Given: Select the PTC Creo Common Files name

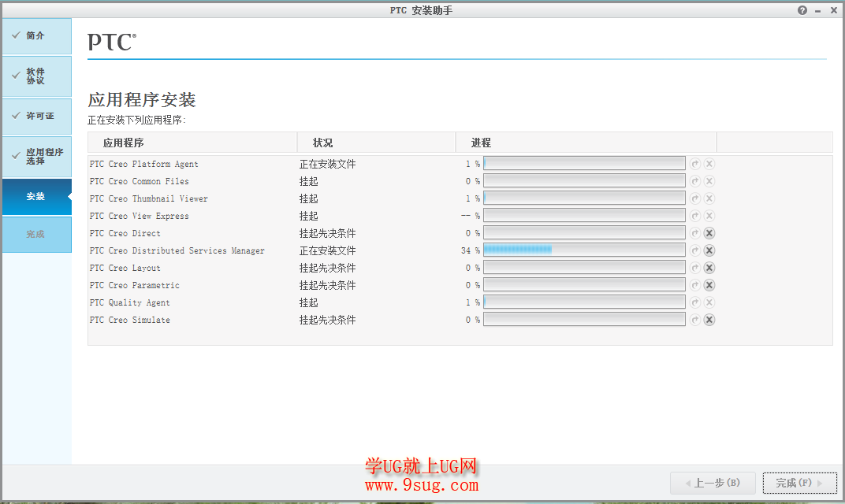Looking at the screenshot, I should (x=139, y=181).
